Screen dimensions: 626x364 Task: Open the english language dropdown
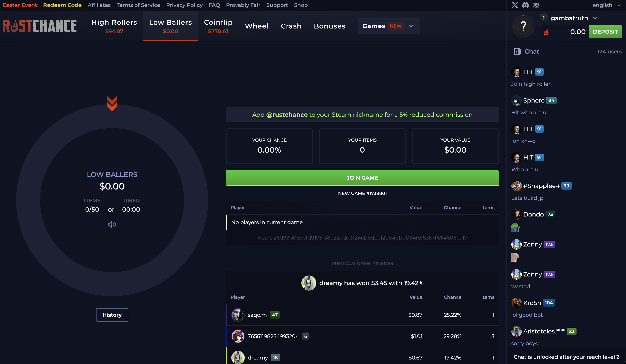pos(606,5)
